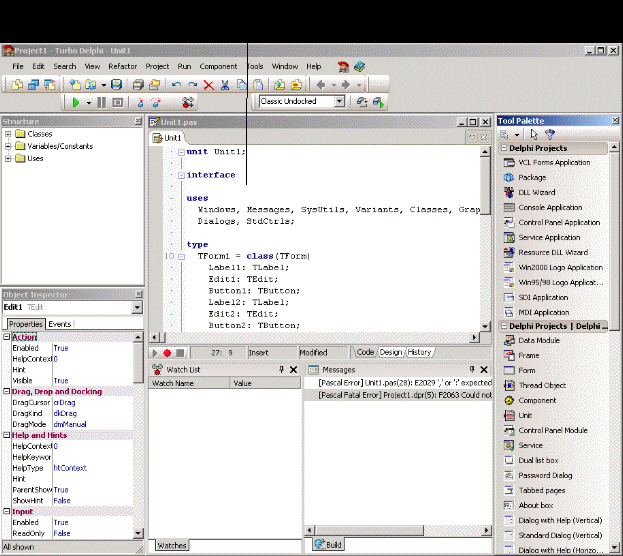Open the Refactor menu
Viewport: 623px width, 556px height.
point(122,66)
